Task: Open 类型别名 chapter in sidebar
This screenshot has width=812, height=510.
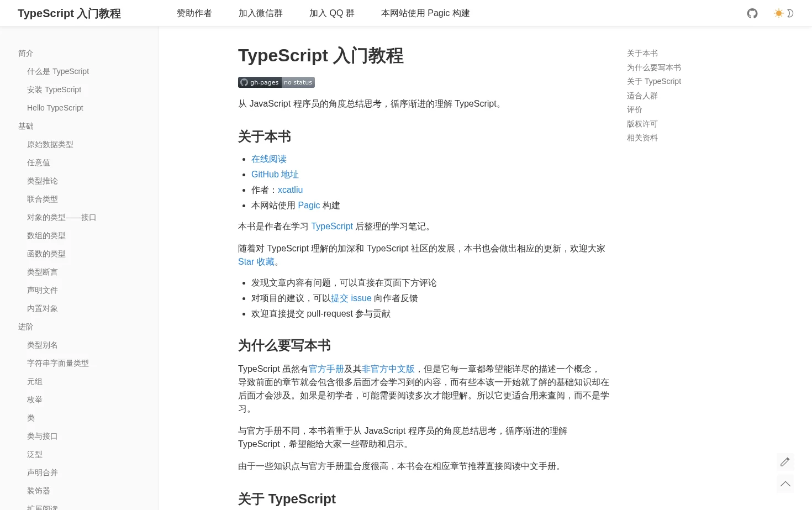Action: click(43, 345)
